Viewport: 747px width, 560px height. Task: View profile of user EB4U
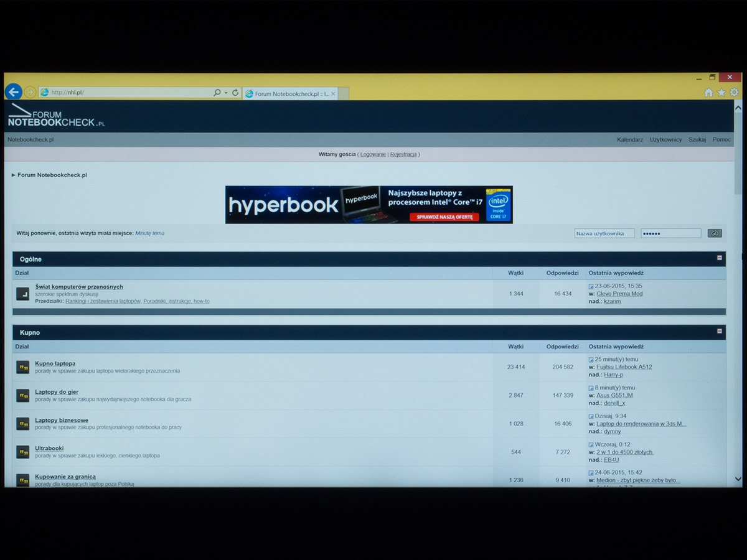(x=612, y=460)
